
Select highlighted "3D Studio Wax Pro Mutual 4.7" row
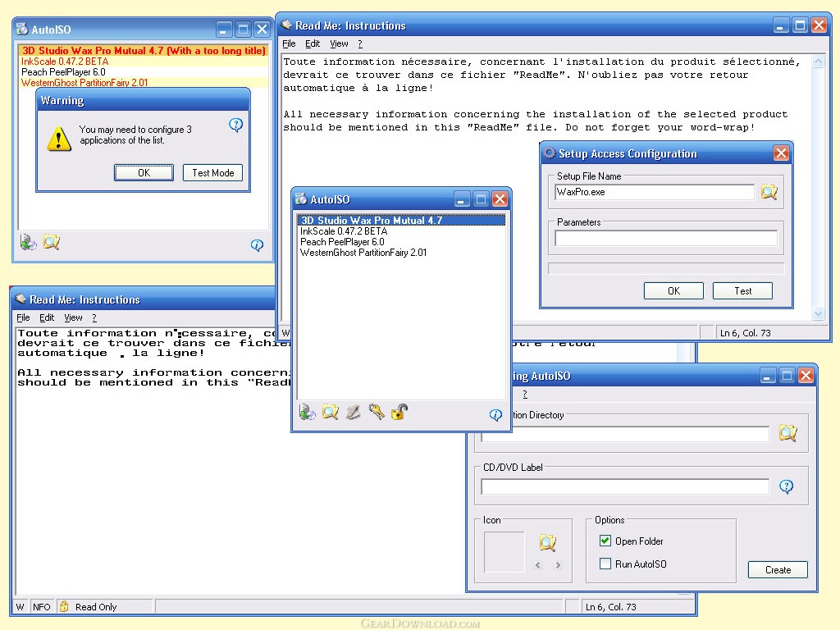pyautogui.click(x=401, y=220)
